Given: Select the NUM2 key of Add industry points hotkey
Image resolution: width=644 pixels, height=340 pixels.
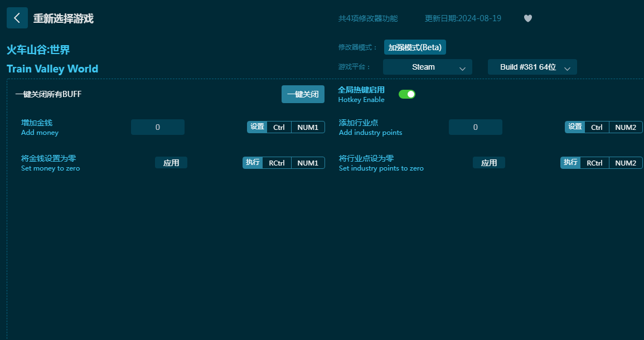Looking at the screenshot, I should 626,127.
